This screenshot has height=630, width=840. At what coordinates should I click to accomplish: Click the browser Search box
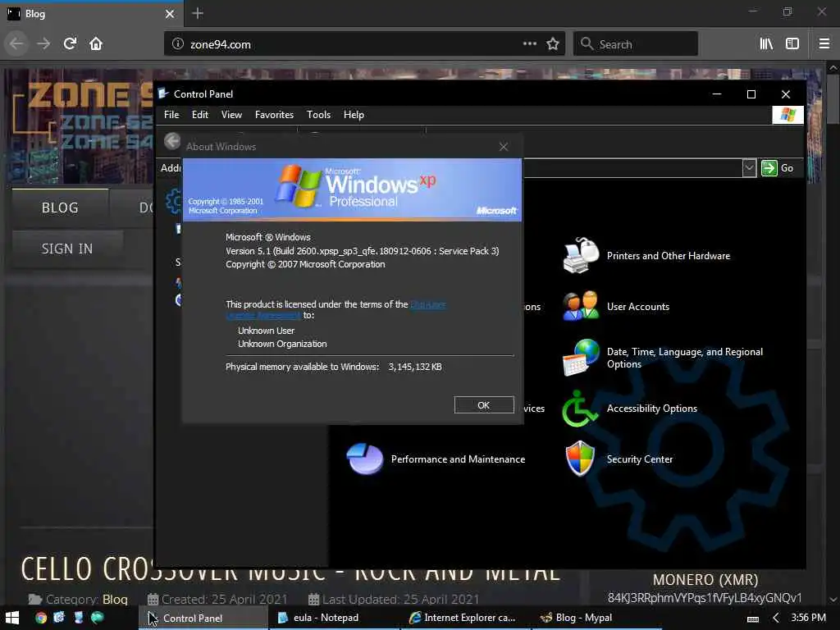[x=636, y=44]
